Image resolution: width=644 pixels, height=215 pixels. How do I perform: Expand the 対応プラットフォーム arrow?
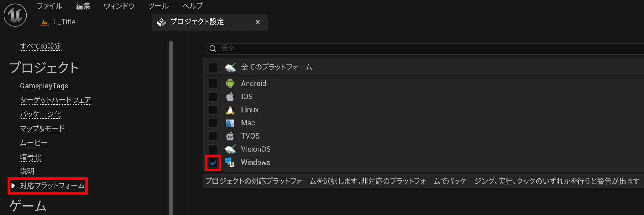click(x=13, y=186)
